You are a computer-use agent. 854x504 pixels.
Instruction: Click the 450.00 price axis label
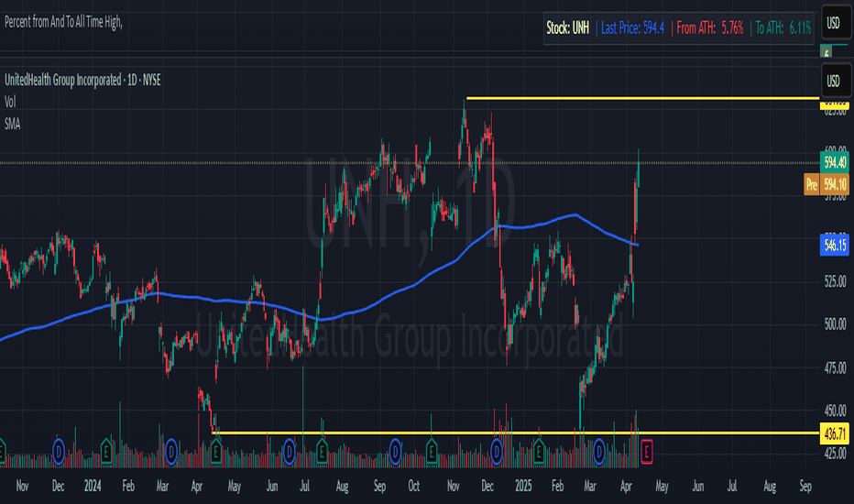pos(836,410)
